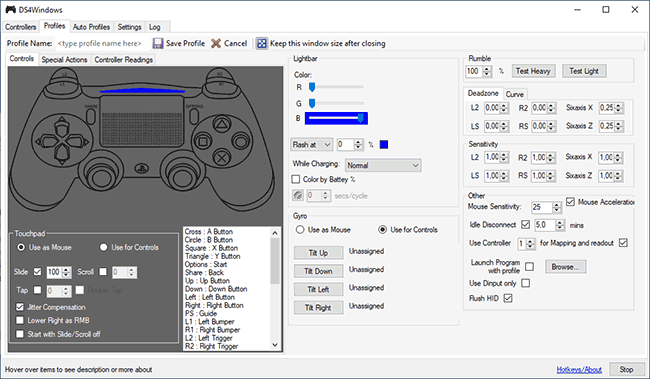Click the D-pad right arrow on controller
This screenshot has width=650, height=379.
pyautogui.click(x=78, y=141)
